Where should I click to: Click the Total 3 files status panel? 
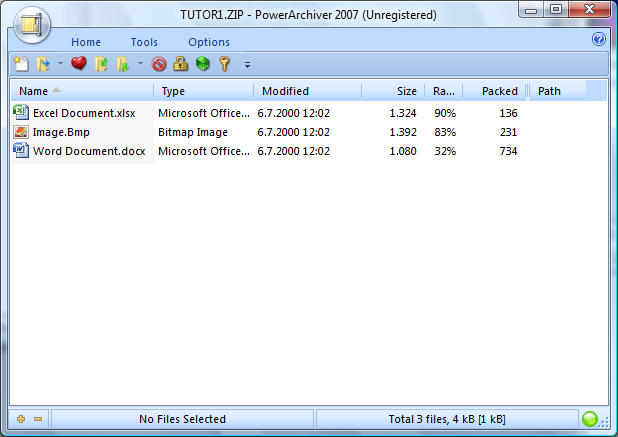(447, 419)
